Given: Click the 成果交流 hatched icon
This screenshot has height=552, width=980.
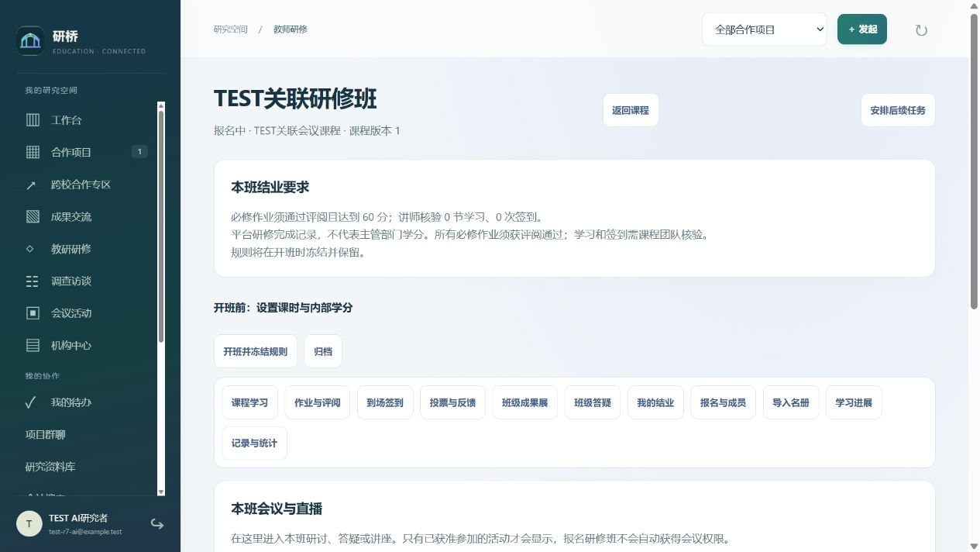Looking at the screenshot, I should click(x=33, y=216).
